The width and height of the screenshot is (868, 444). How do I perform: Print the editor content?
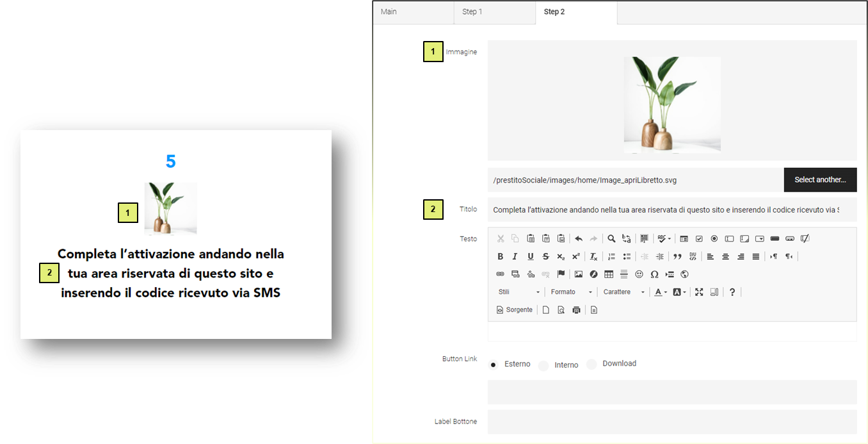(x=577, y=310)
